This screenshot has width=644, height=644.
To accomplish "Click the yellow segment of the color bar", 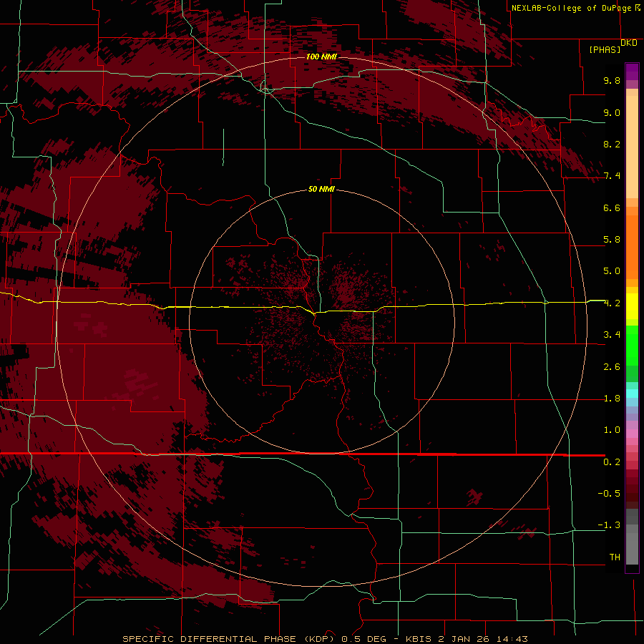I will point(632,306).
